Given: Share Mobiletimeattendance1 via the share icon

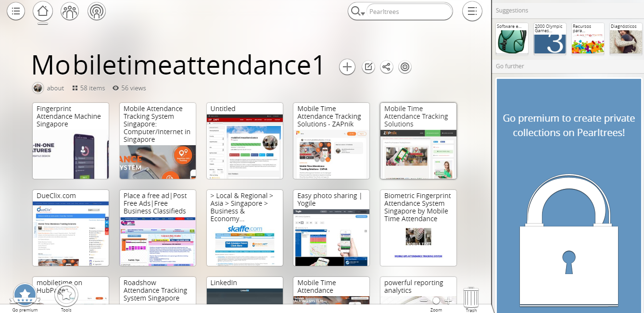Looking at the screenshot, I should (387, 67).
